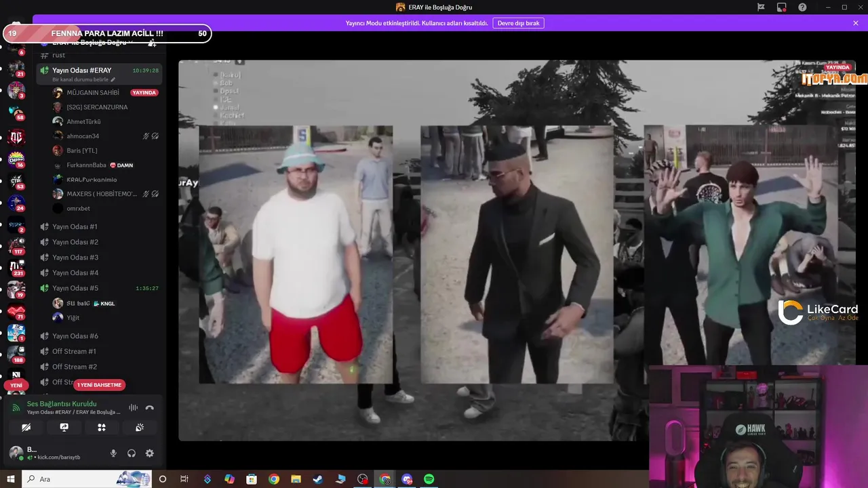Viewport: 868px width, 488px height.
Task: Launch Steam from taskbar
Action: pos(318,479)
